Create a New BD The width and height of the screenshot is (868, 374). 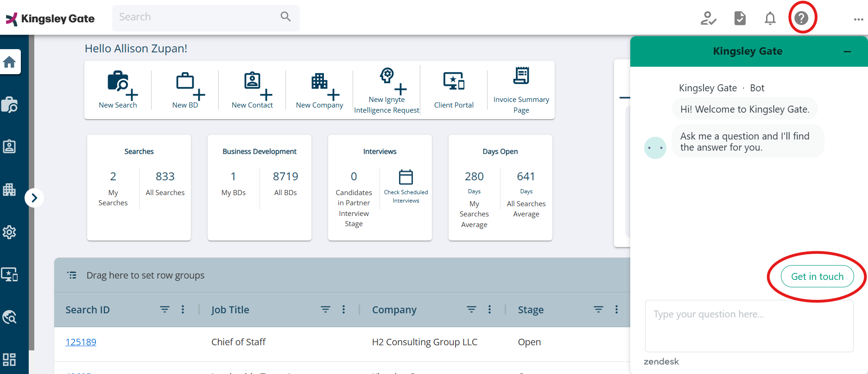[x=185, y=90]
